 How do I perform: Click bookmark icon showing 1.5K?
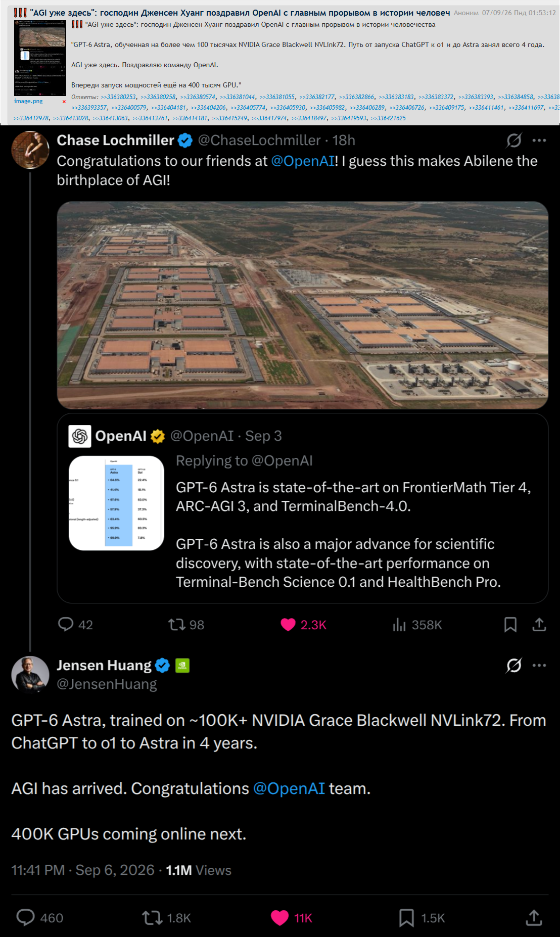pyautogui.click(x=406, y=917)
